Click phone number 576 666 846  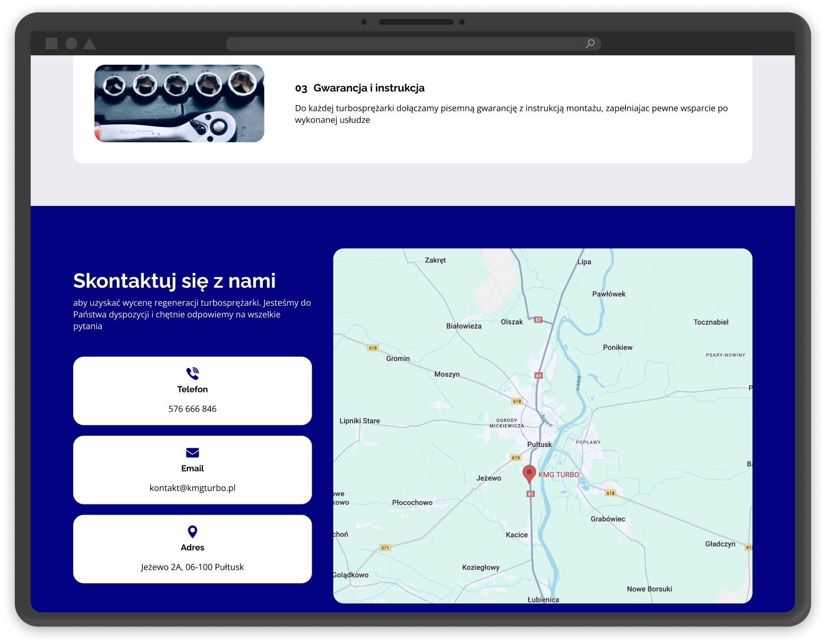tap(193, 409)
